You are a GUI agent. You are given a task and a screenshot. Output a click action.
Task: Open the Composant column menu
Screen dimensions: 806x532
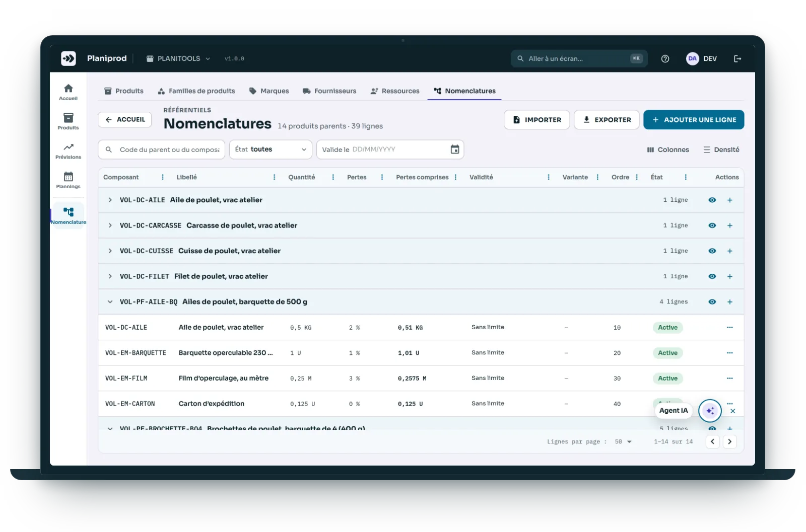(x=162, y=177)
